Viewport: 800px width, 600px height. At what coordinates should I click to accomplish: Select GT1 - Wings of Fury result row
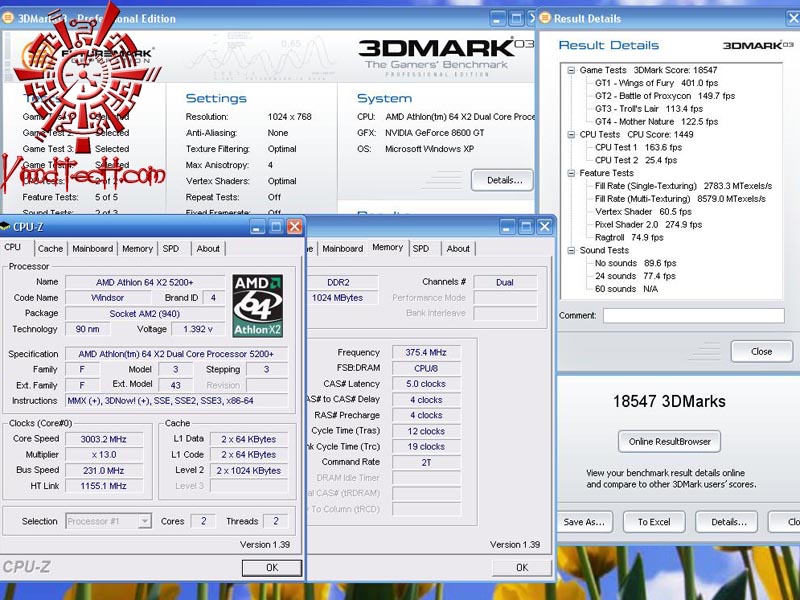click(656, 83)
